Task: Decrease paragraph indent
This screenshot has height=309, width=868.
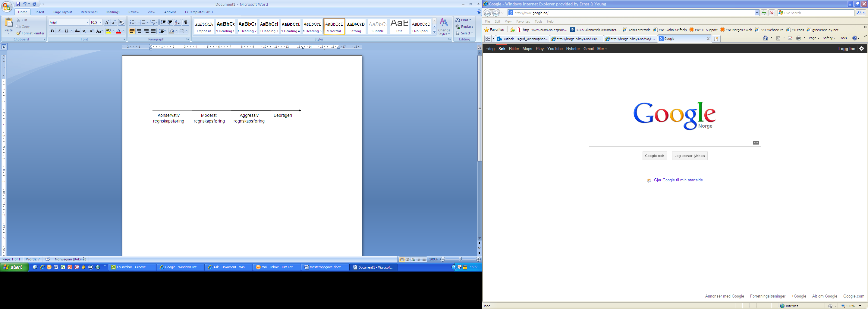Action: (x=163, y=22)
